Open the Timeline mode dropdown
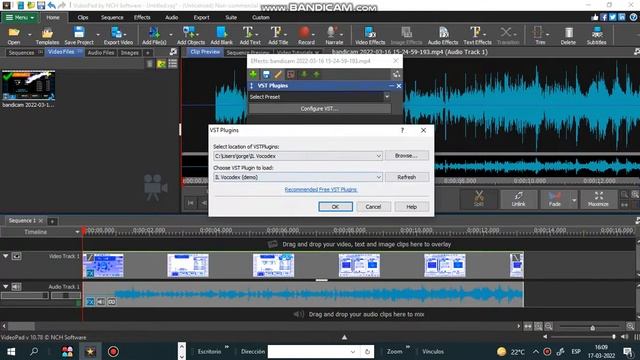The width and height of the screenshot is (640, 360). pos(77,232)
